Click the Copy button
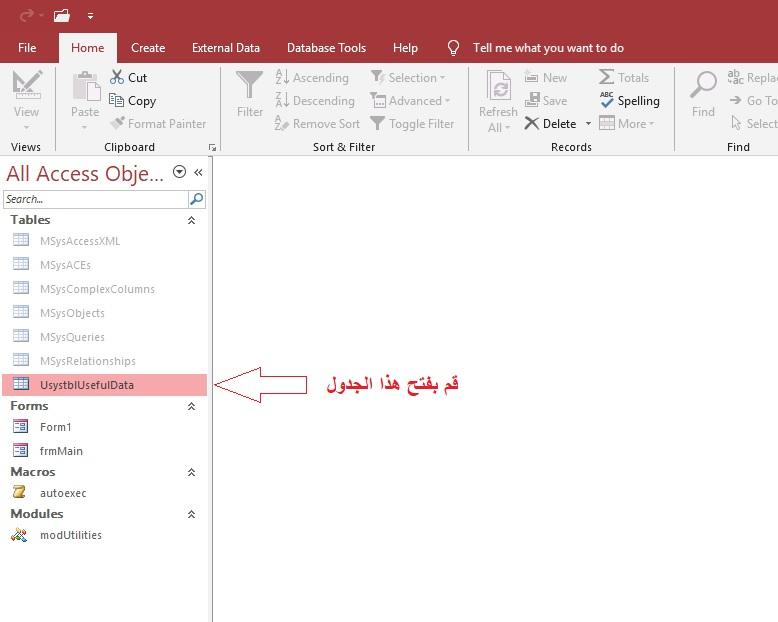This screenshot has height=622, width=778. pyautogui.click(x=132, y=101)
